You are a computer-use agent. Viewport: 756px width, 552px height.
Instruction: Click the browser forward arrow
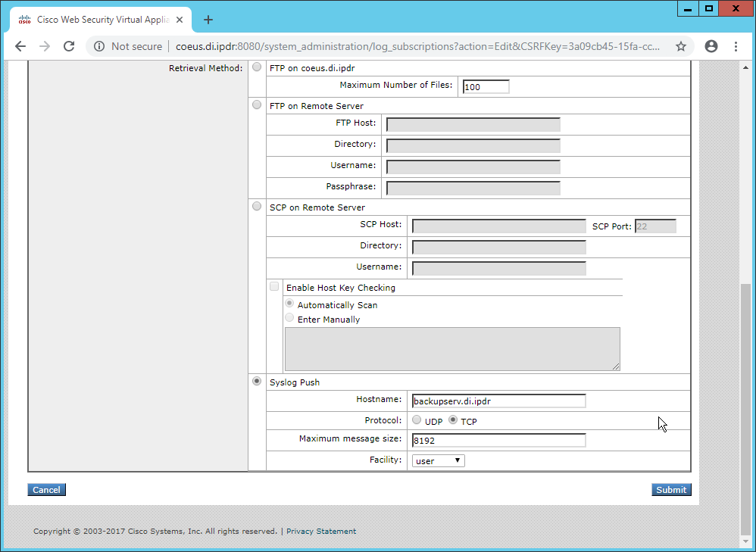click(45, 46)
